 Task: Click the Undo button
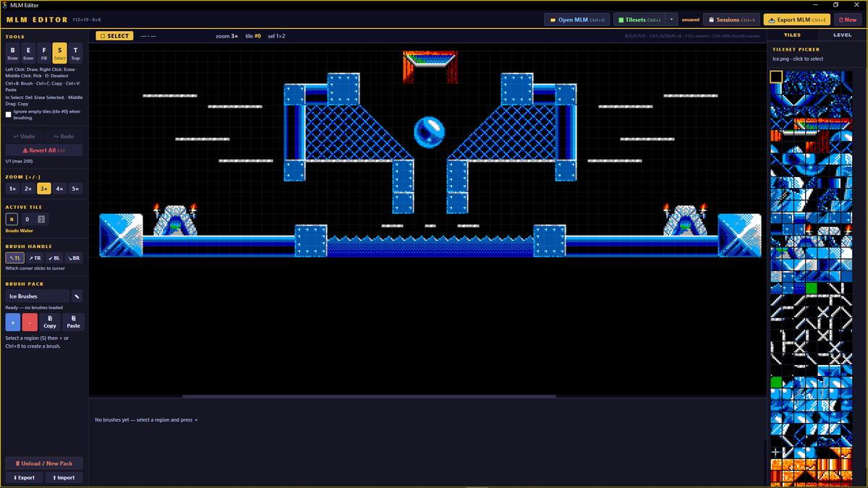24,136
